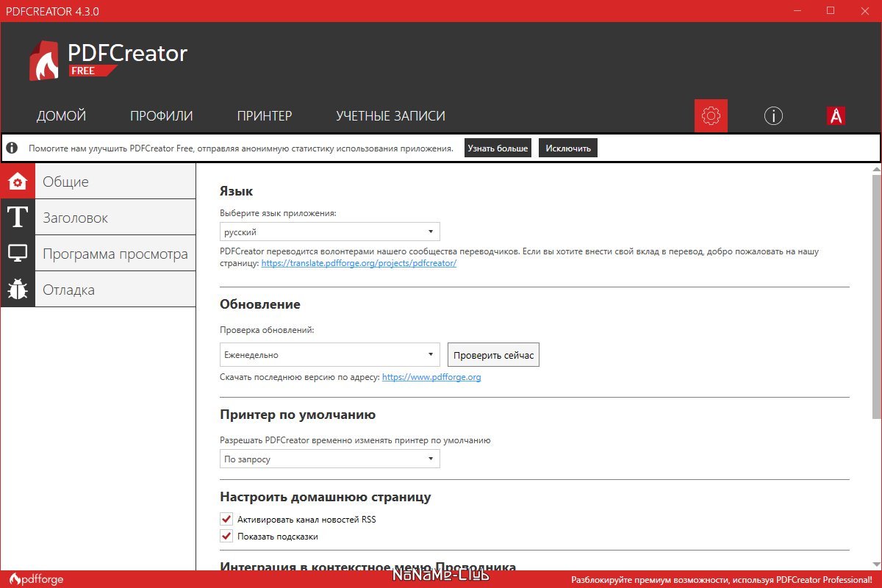Uncheck Активировать канал новостей RSS checkbox
This screenshot has width=882, height=588.
(226, 520)
